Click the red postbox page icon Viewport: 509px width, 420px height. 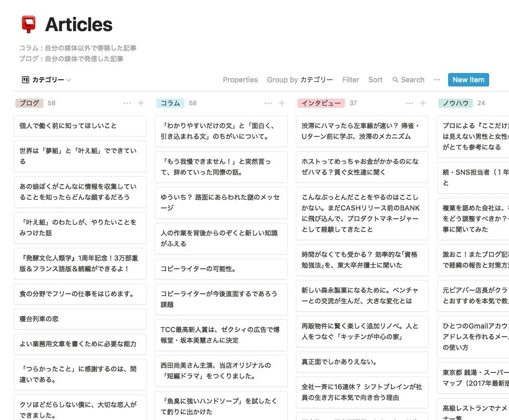coord(29,25)
